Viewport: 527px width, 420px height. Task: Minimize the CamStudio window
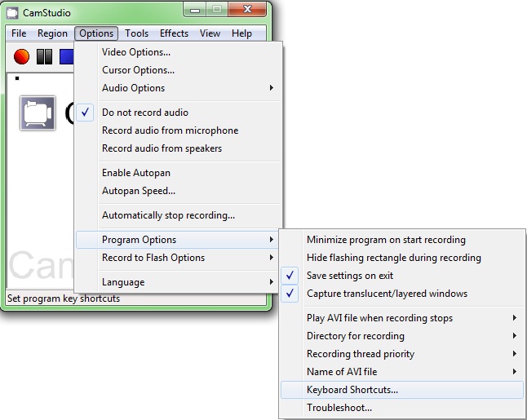tap(195, 10)
